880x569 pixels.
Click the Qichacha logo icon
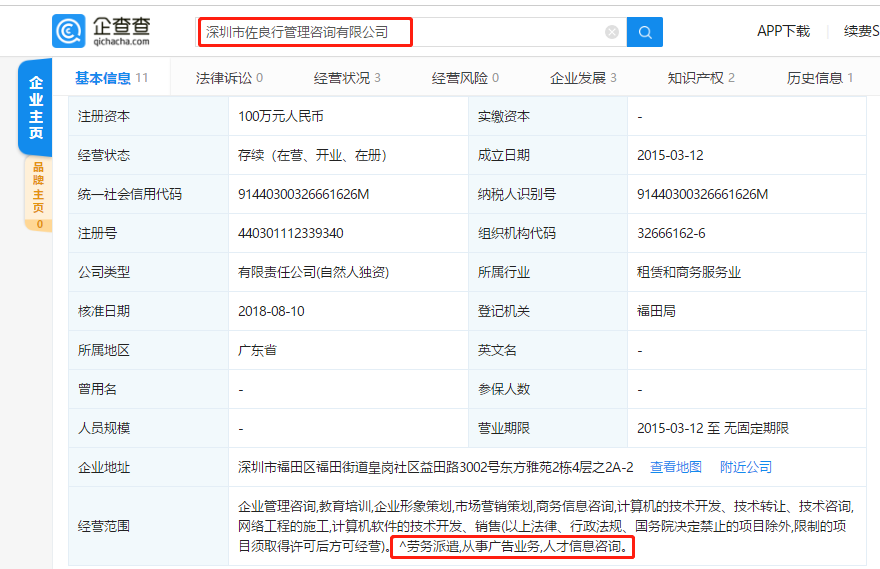click(69, 31)
